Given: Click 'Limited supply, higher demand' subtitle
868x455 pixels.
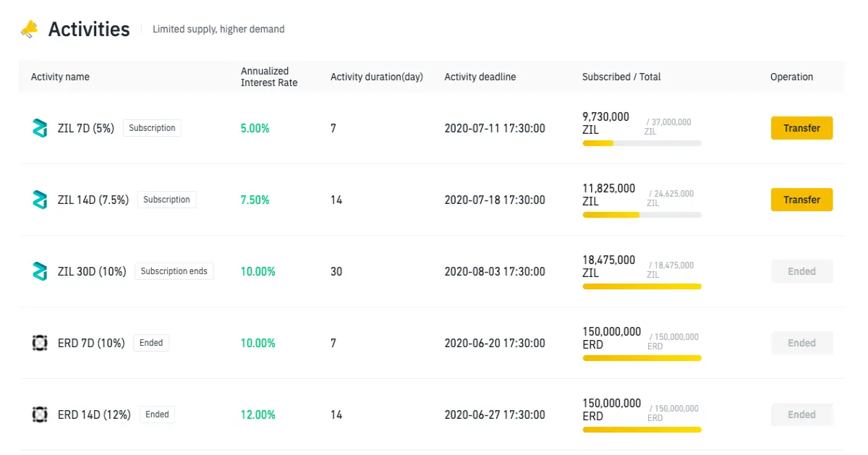Looking at the screenshot, I should click(218, 30).
